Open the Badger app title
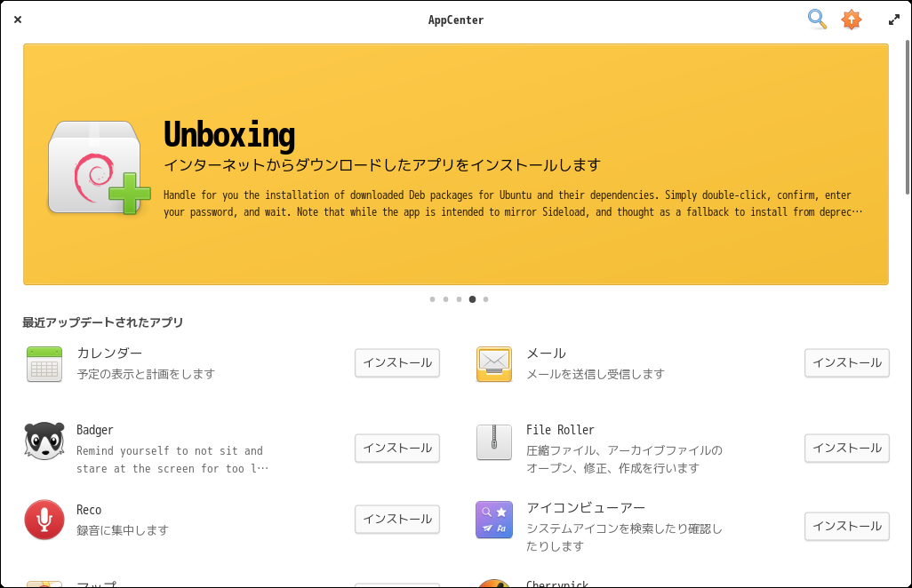The width and height of the screenshot is (912, 588). pyautogui.click(x=95, y=430)
